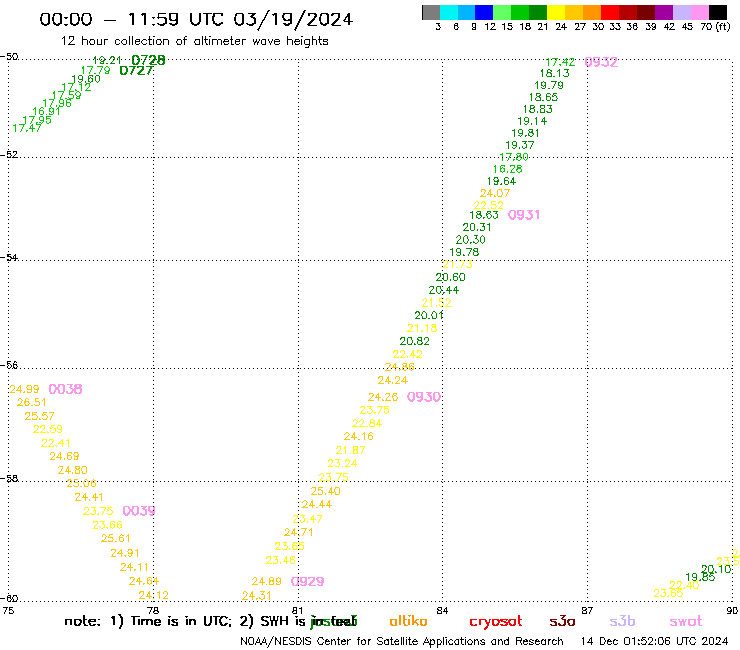Click the orange 30 ft legend swatch
740x650 pixels.
click(x=592, y=12)
